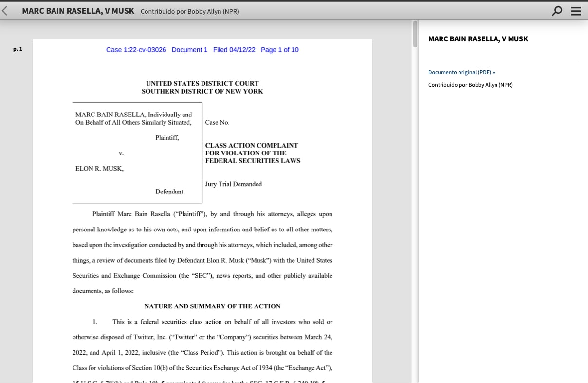The image size is (588, 383).
Task: Click the Case No. label
Action: [x=217, y=123]
